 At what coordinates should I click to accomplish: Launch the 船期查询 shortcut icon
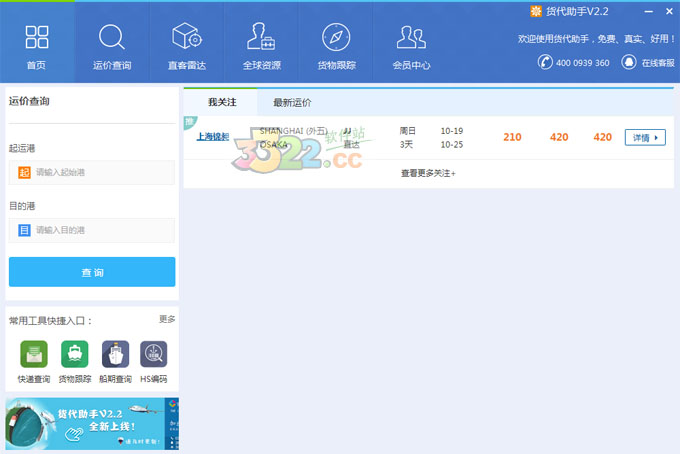point(115,354)
